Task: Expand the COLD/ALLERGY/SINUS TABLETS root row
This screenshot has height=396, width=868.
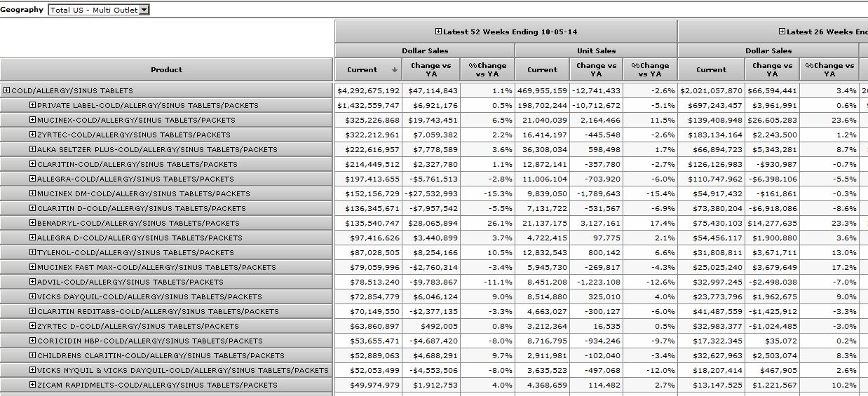Action: tap(6, 90)
